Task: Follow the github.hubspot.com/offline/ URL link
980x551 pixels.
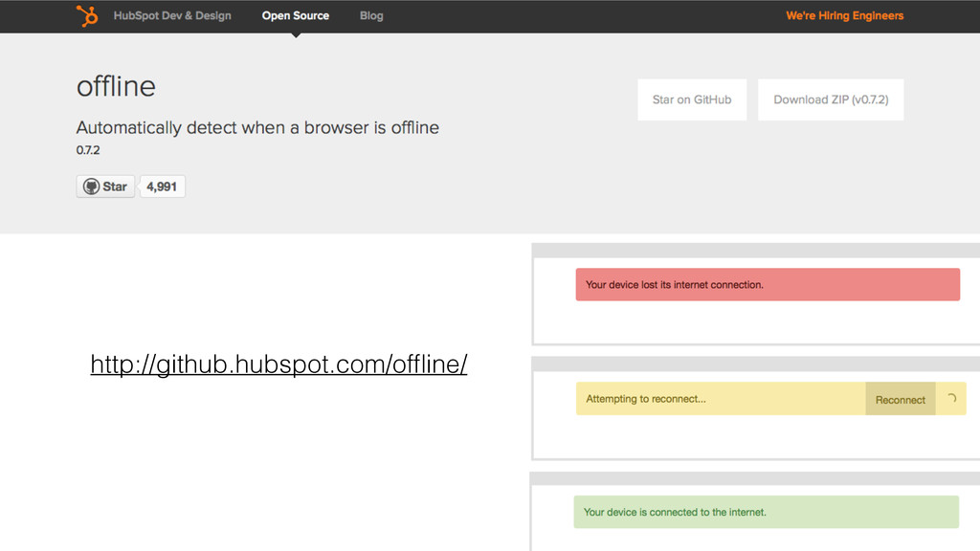Action: [278, 364]
